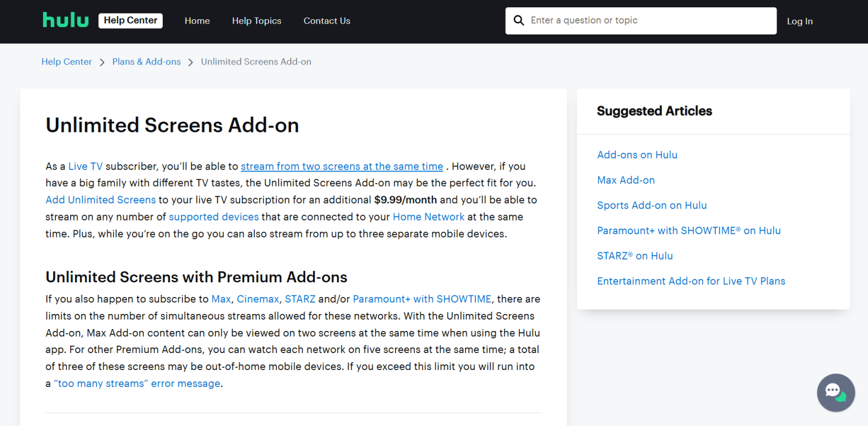Click the search magnifier icon

tap(519, 20)
